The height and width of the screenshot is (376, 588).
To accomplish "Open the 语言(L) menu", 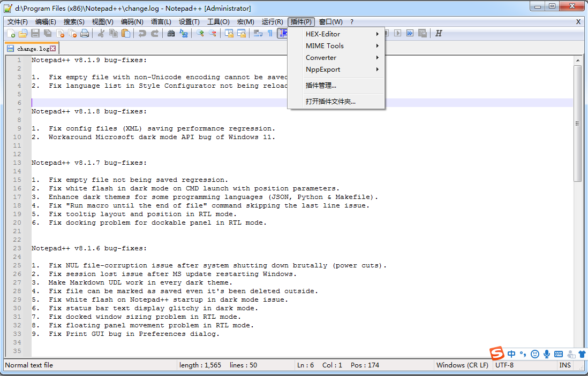I will click(161, 22).
